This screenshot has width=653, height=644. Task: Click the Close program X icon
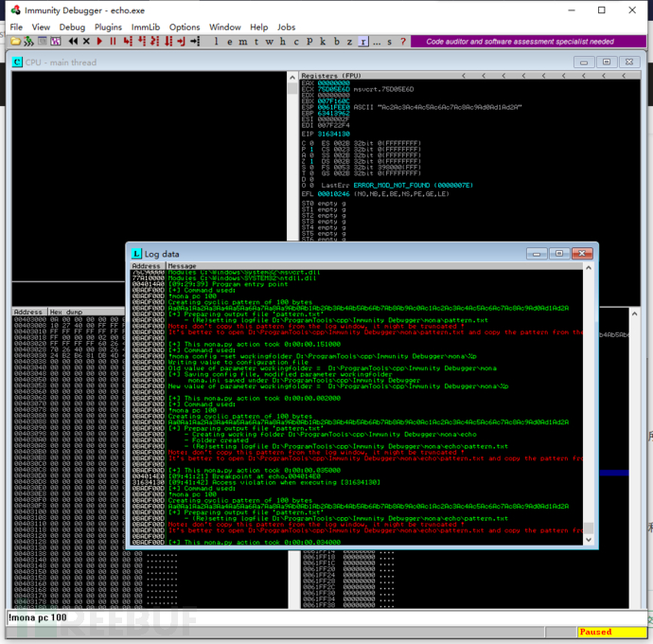coord(86,42)
